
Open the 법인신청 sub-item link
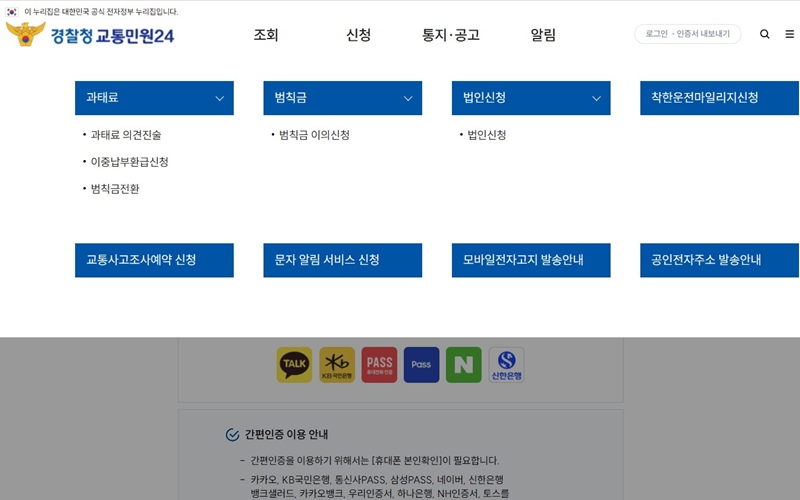point(487,135)
